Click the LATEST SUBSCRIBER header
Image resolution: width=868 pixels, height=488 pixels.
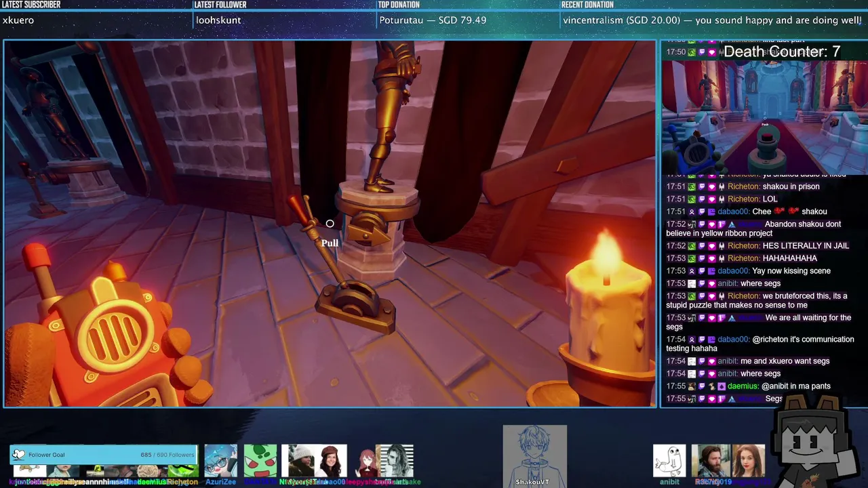point(31,5)
